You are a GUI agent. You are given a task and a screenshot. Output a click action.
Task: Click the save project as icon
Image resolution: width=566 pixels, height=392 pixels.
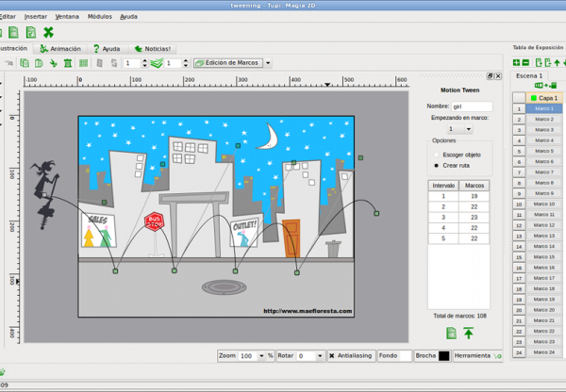coord(31,32)
